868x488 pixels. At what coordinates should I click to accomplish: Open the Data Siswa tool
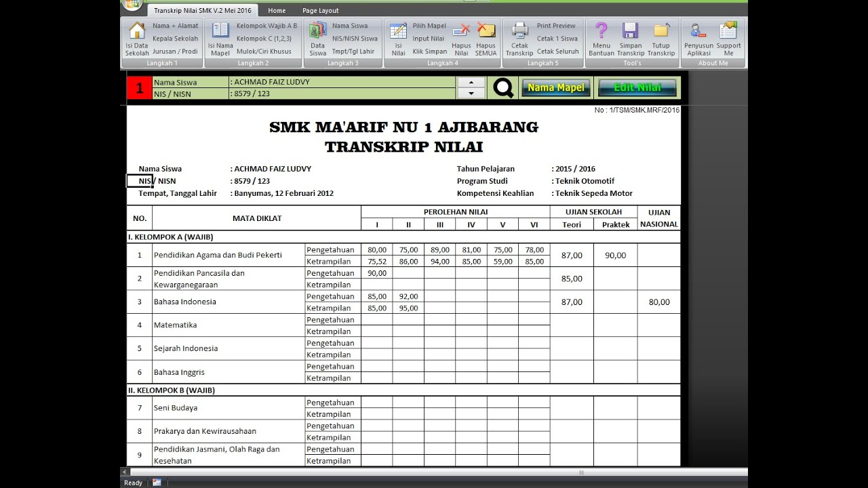tap(318, 39)
